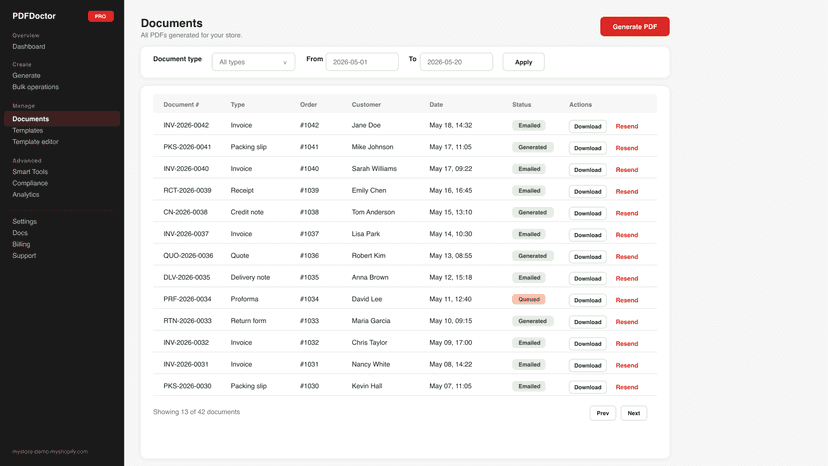This screenshot has height=466, width=828.
Task: Go to Compliance page
Action: (x=30, y=183)
